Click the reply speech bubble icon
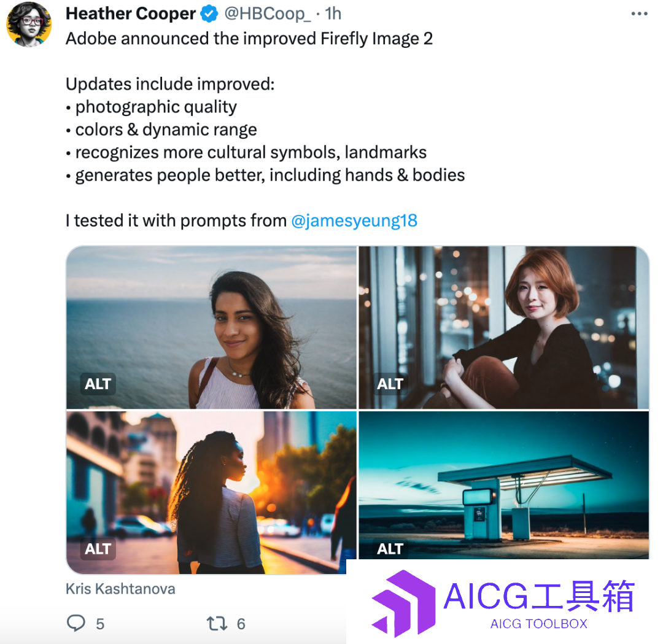The image size is (663, 644). point(76,623)
